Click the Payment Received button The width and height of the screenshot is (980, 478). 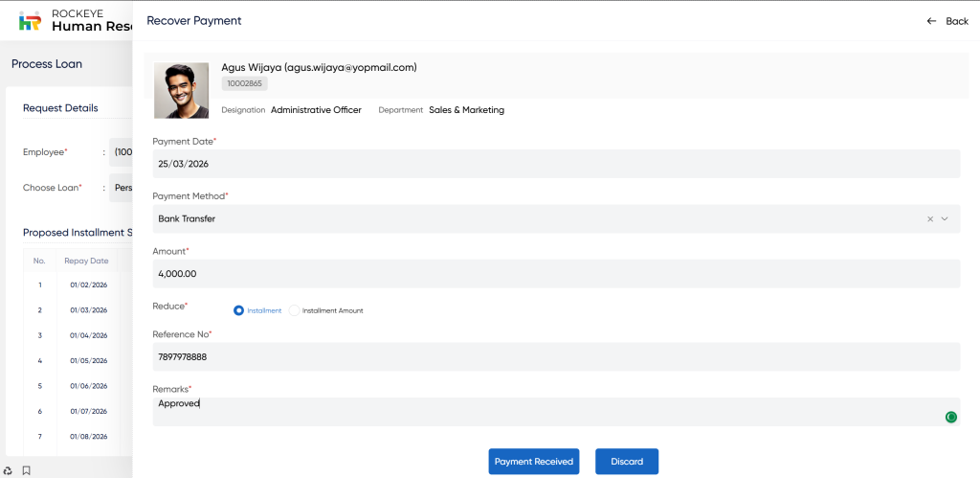(534, 462)
